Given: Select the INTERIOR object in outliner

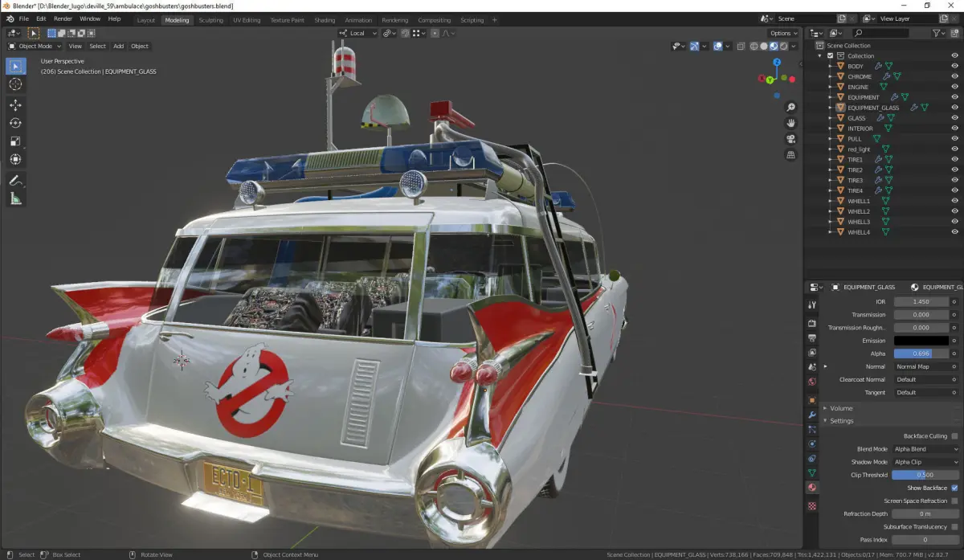Looking at the screenshot, I should pyautogui.click(x=860, y=129).
